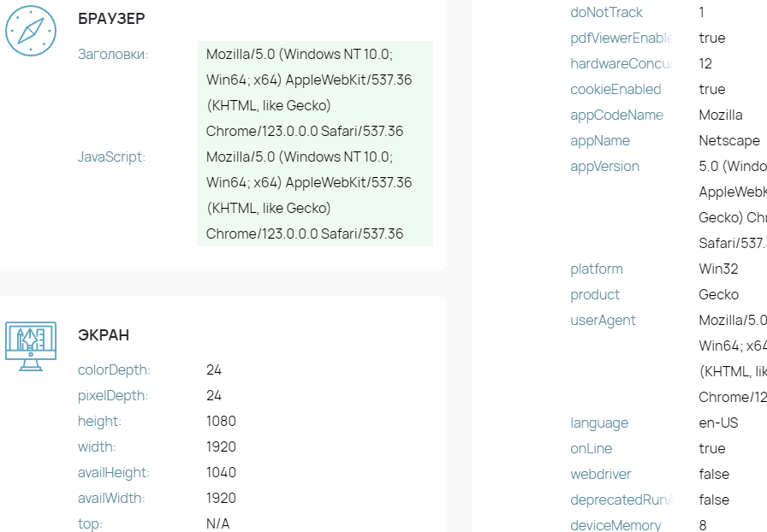Click the Заголовки label

(113, 54)
